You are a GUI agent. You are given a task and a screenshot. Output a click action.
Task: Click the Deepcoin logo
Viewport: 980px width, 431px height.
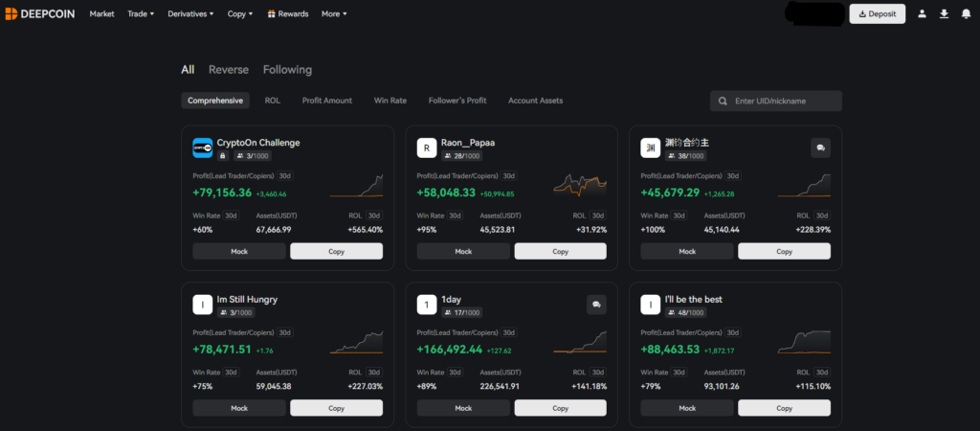(x=40, y=13)
